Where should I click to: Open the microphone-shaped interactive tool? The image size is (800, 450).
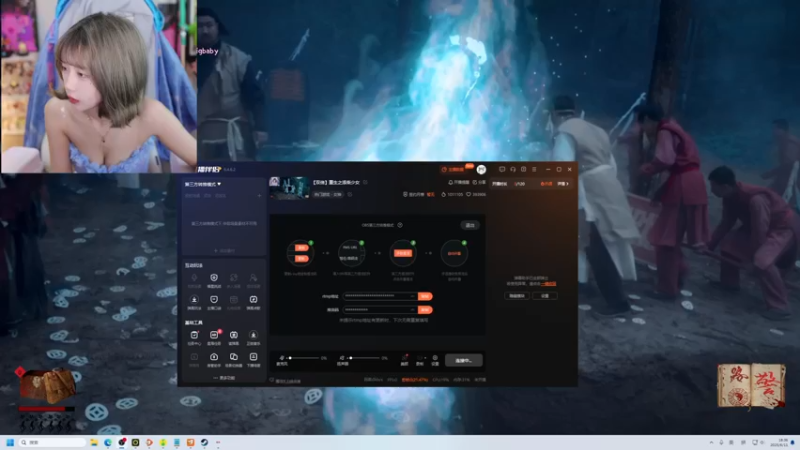(194, 280)
